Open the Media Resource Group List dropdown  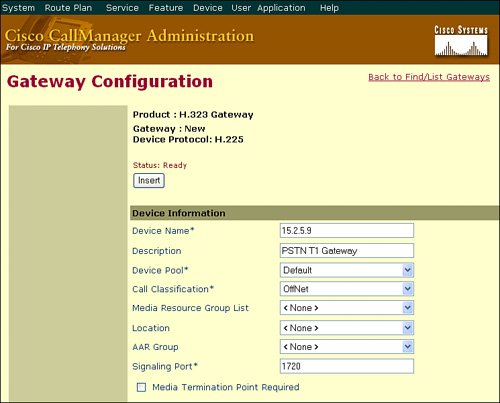coord(347,308)
